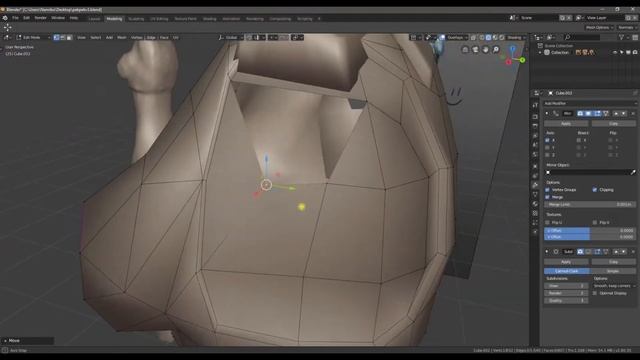640x360 pixels.
Task: Apply the Mirror modifier
Action: click(566, 123)
